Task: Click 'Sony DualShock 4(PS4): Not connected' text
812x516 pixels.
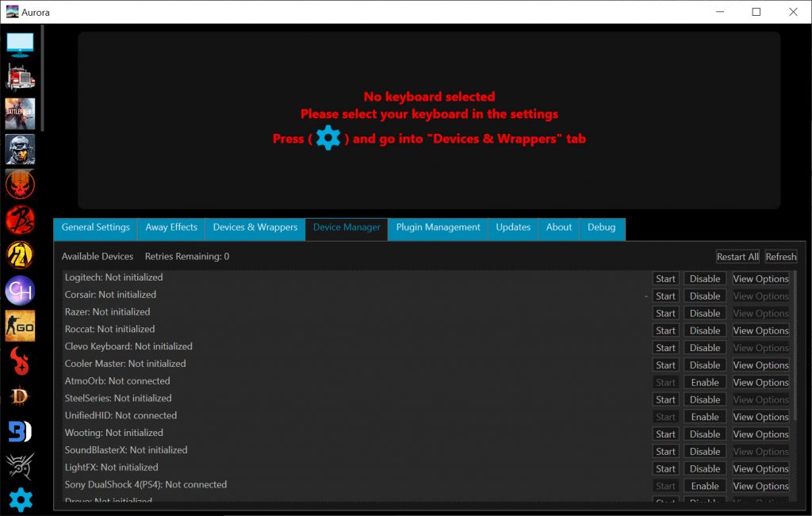Action: click(146, 485)
